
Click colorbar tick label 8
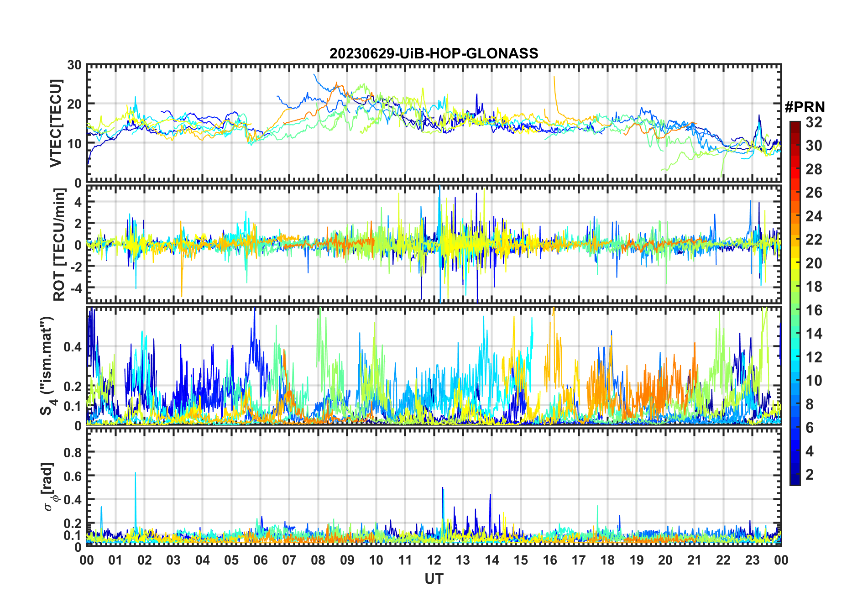(x=810, y=404)
